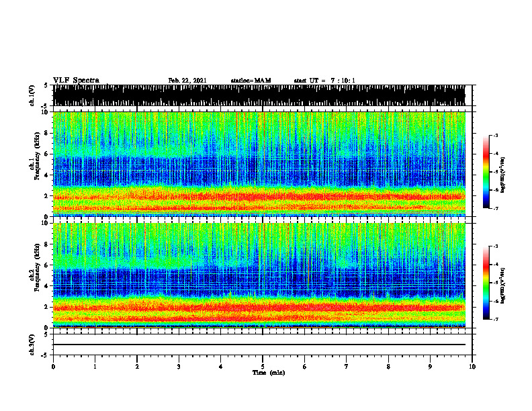Click the "ch.3(V)" axis label
Viewport: 532px width, 411px height.
[32, 345]
